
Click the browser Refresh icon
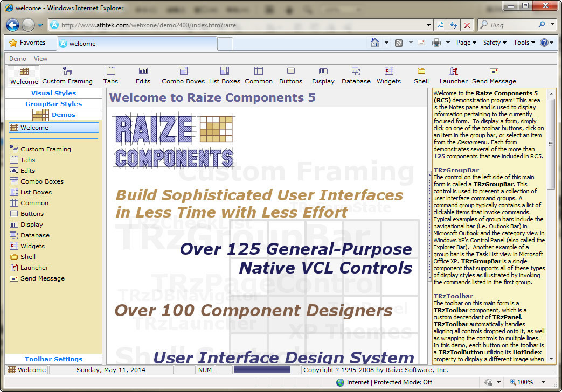click(x=454, y=25)
